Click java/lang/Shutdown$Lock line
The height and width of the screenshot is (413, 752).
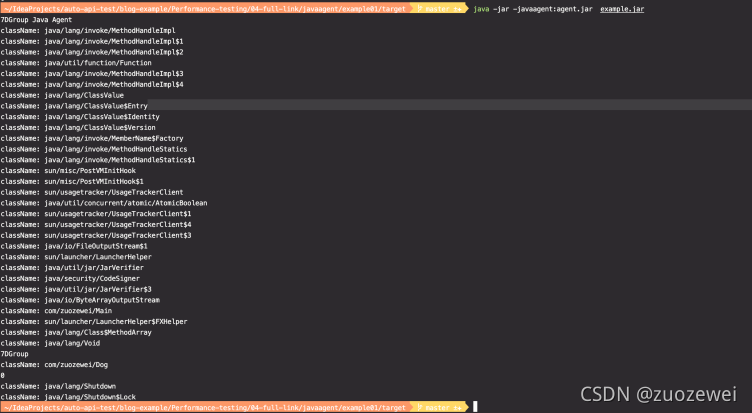[x=68, y=397]
